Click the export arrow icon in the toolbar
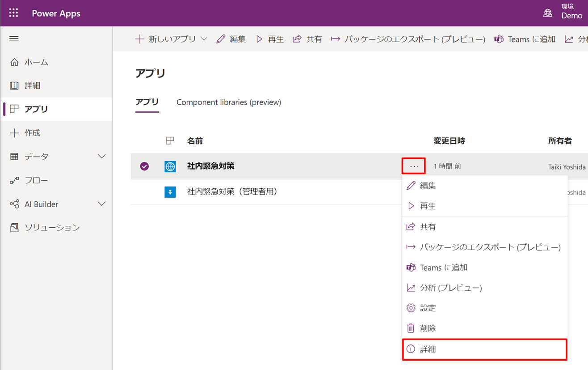 335,39
